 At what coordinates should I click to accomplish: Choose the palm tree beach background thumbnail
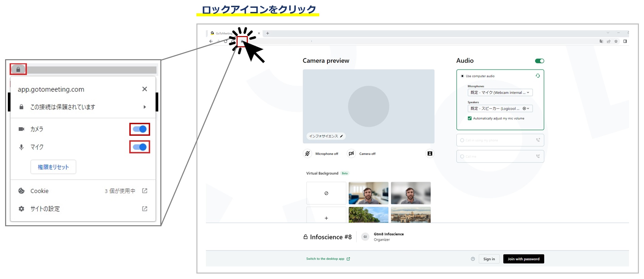(x=368, y=215)
